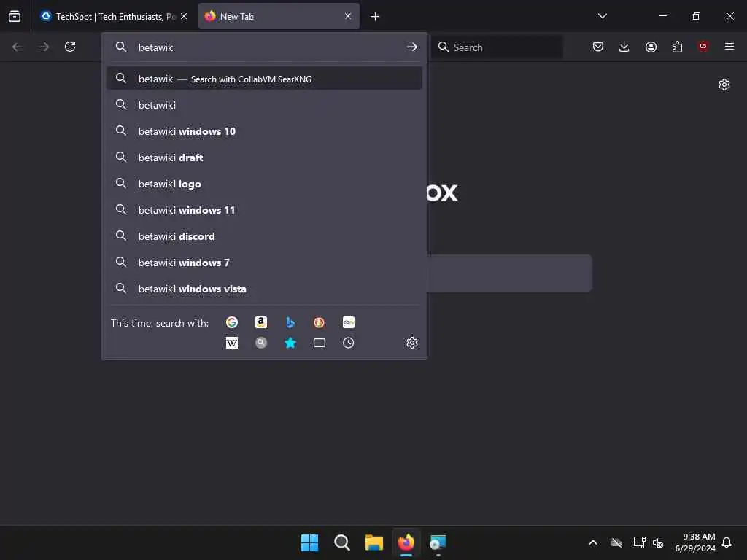Choose betawik Search with CollabVM SearXNG
747x560 pixels.
(264, 79)
